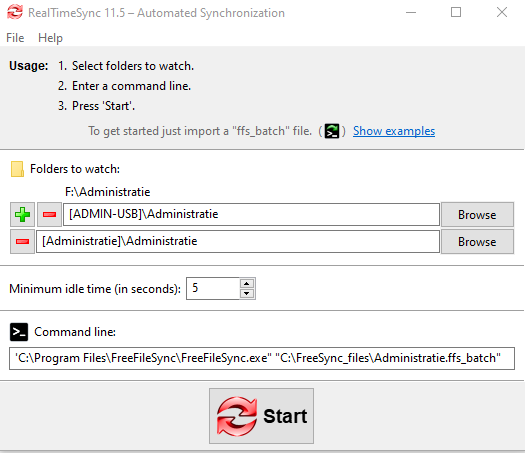
Task: Click into the Command line input field
Action: pos(262,358)
